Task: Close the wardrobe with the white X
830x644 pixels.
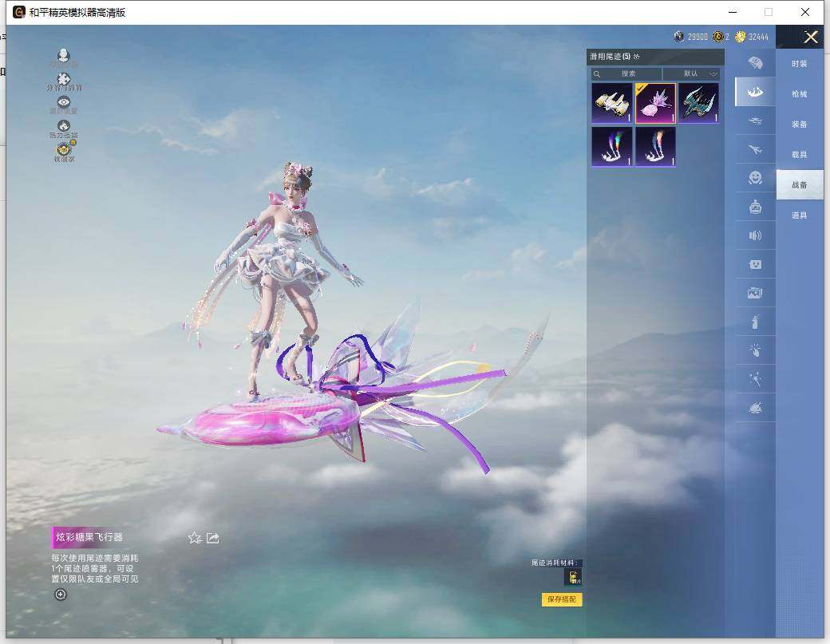Action: tap(811, 37)
